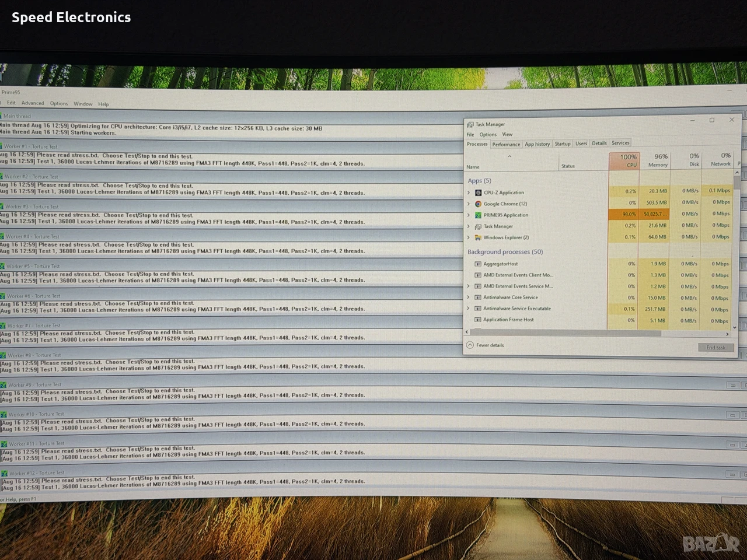
Task: Click the Application Frame Host process icon
Action: 478,320
